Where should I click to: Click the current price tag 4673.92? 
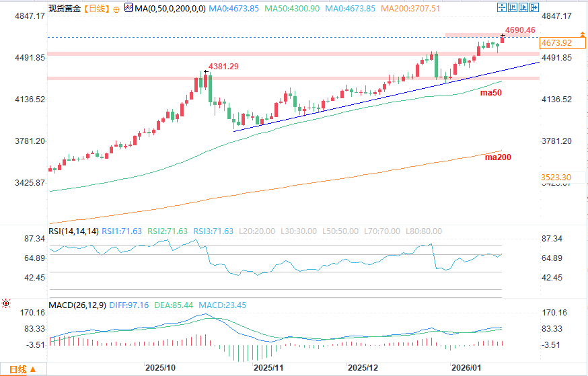tap(562, 43)
